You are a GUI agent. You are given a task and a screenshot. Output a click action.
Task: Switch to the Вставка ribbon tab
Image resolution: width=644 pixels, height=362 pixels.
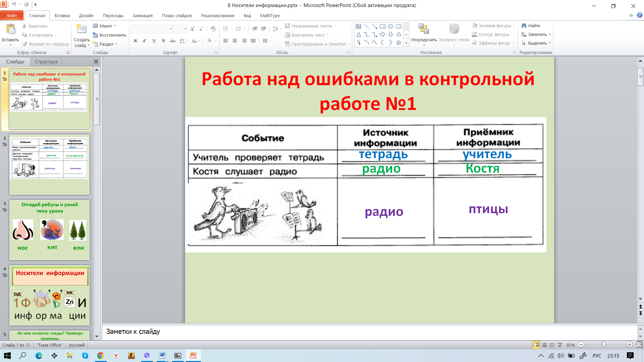(x=62, y=15)
